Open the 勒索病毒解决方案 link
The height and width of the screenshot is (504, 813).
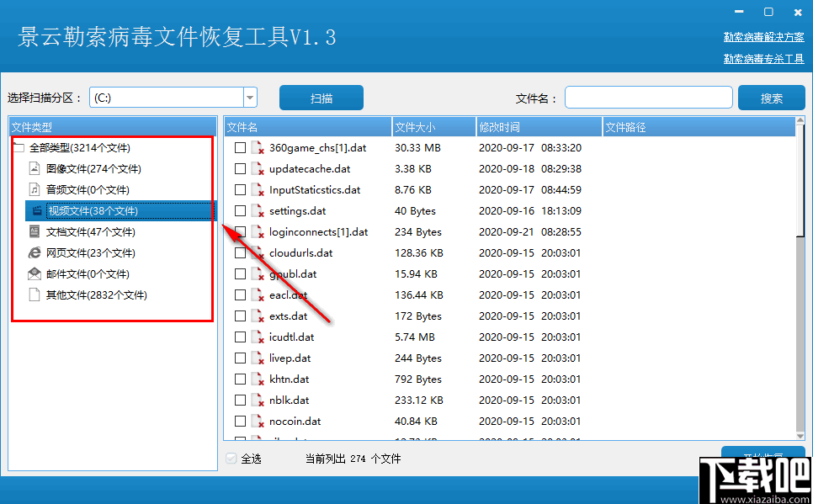coord(763,37)
